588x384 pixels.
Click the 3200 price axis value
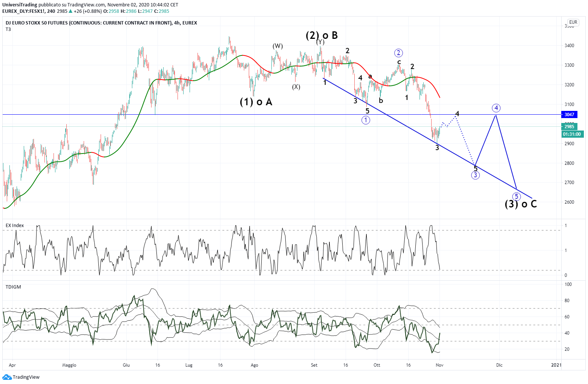[x=569, y=85]
